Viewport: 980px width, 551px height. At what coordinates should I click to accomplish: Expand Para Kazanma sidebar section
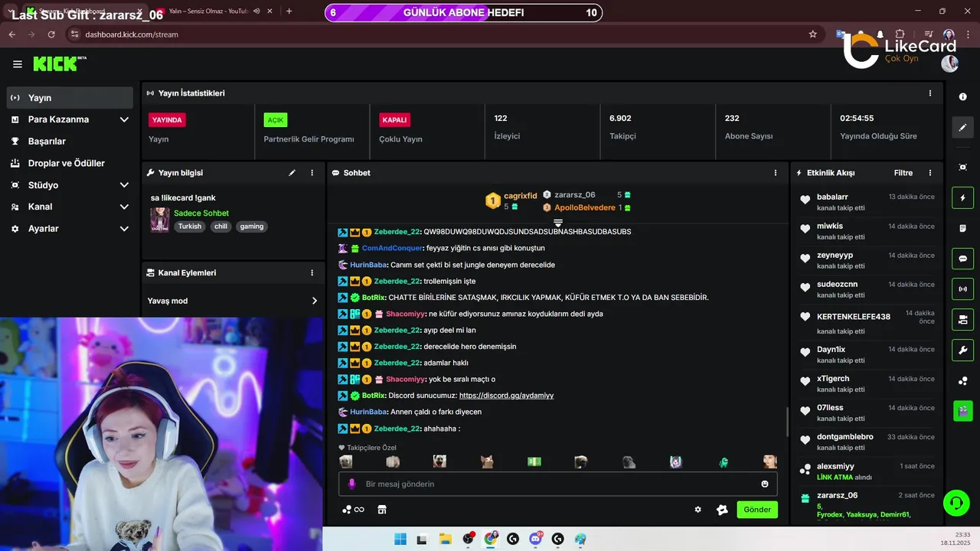pos(70,119)
